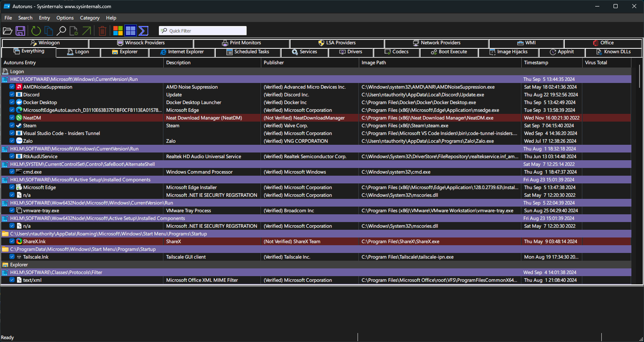
Task: Select the Explorer category row in list
Action: pos(316,265)
